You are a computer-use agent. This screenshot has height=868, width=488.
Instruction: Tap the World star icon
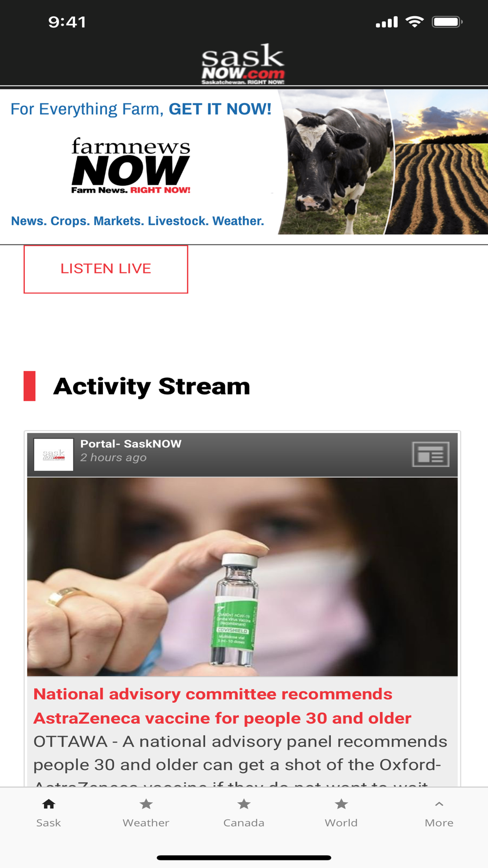coord(341,804)
